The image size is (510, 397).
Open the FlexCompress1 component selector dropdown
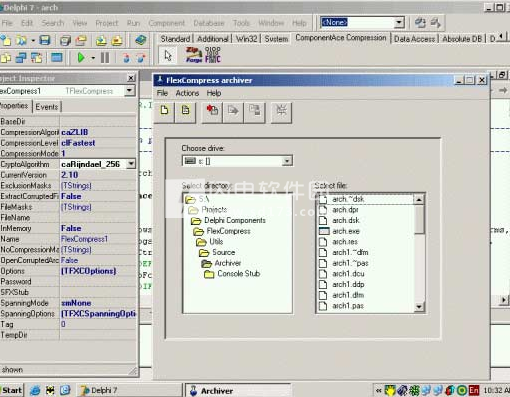(x=130, y=91)
